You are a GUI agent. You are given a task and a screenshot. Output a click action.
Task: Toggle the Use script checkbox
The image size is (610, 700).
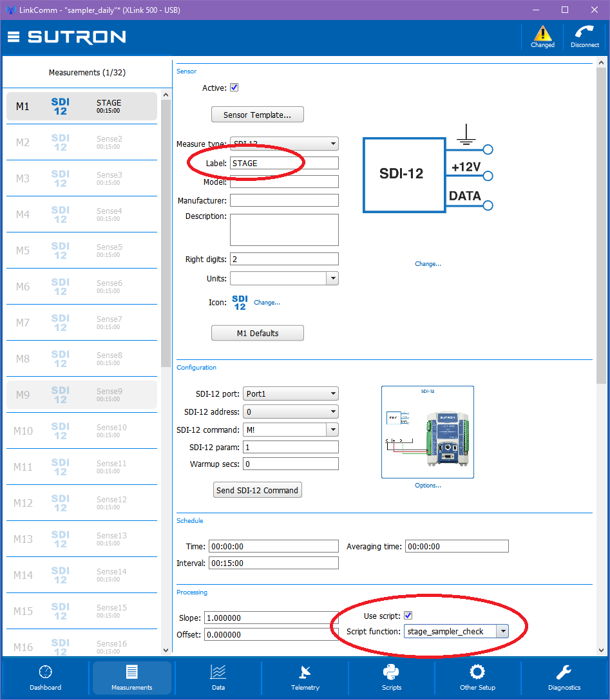coord(408,616)
